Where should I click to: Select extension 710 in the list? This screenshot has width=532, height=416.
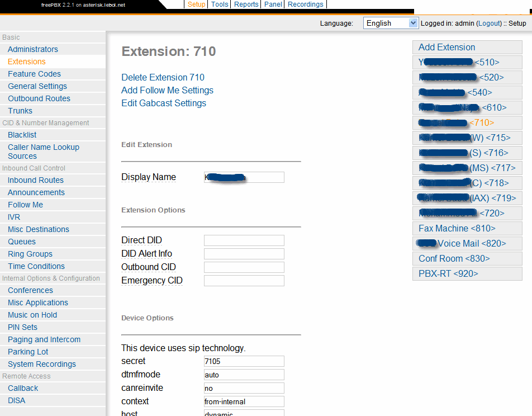coord(467,122)
